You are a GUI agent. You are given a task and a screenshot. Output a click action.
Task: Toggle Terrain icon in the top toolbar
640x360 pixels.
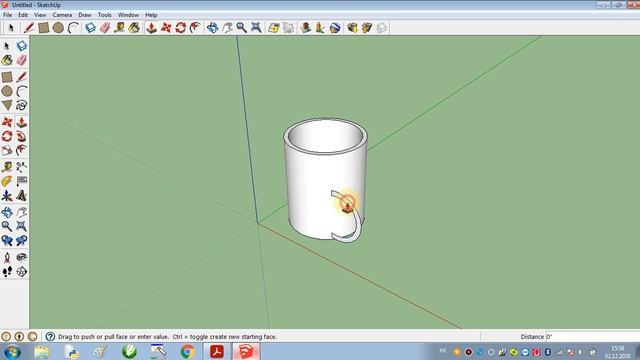[289, 28]
